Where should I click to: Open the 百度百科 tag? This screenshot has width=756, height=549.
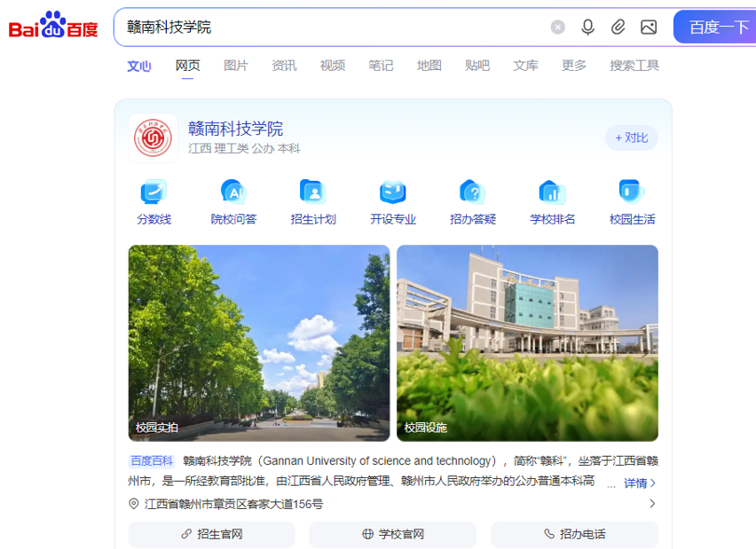point(152,461)
